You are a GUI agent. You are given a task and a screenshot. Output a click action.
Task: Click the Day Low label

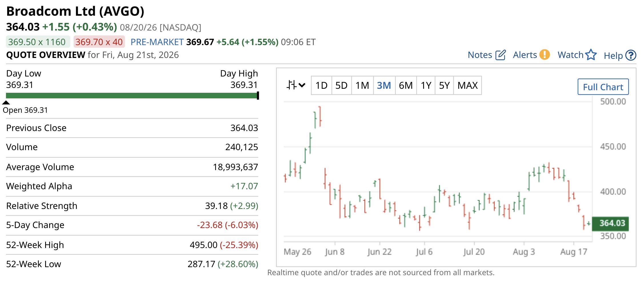[x=23, y=74]
